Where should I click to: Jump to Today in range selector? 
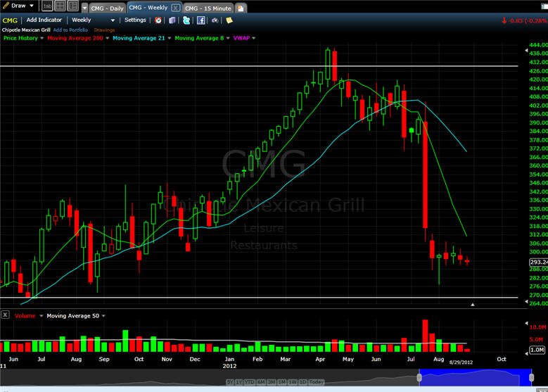(x=317, y=382)
